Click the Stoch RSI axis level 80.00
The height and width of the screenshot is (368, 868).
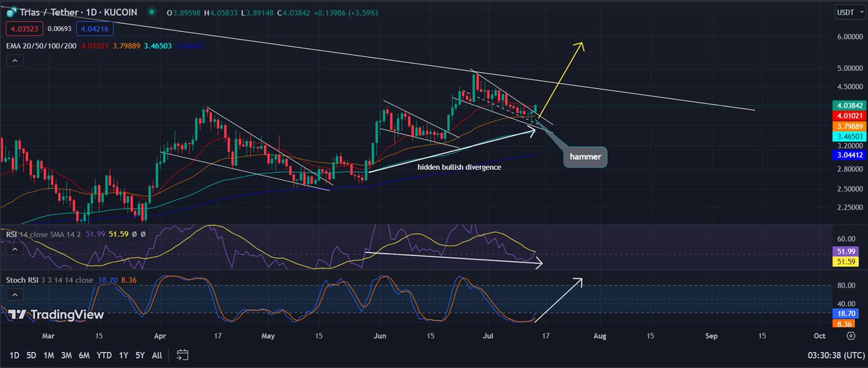coord(845,285)
